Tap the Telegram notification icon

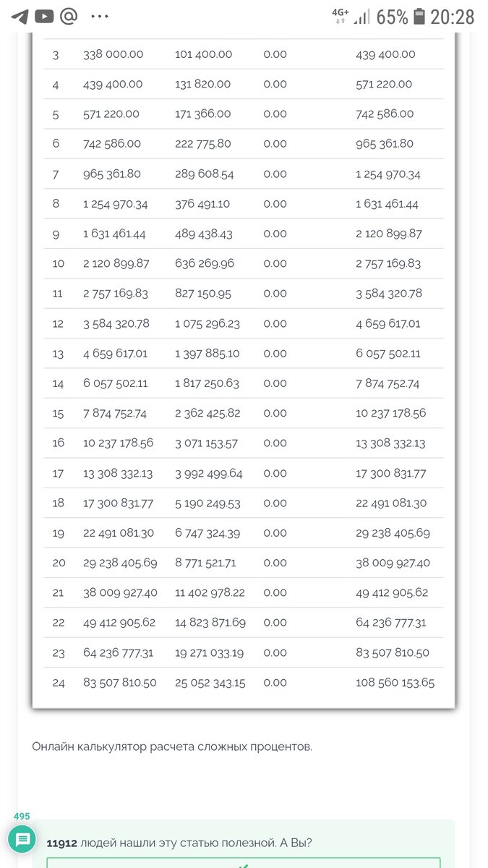[20, 17]
